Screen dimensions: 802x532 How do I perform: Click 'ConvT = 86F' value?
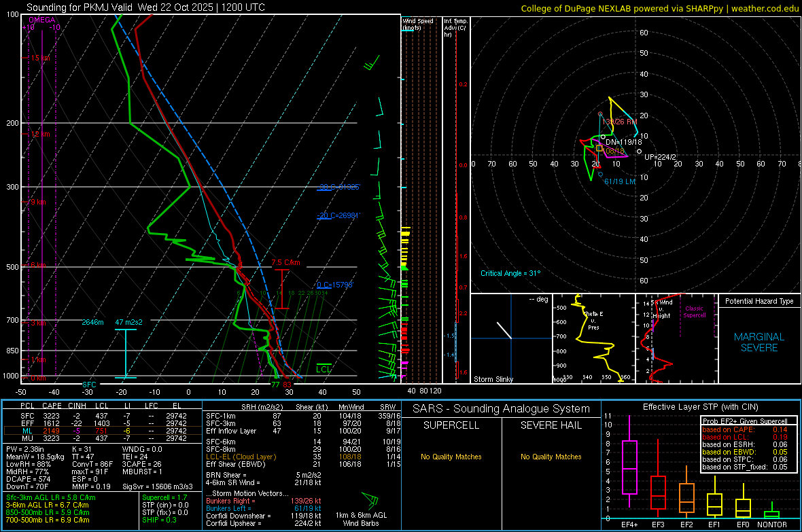[92, 465]
